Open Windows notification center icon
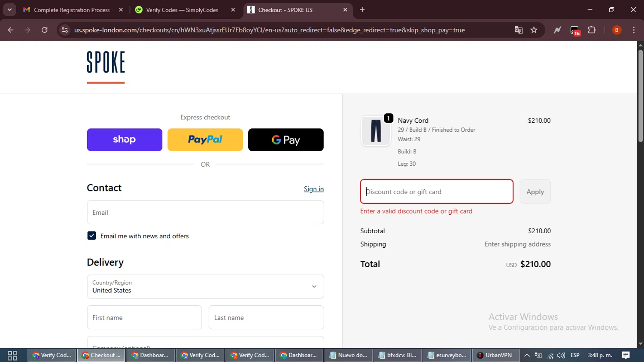 (x=626, y=356)
